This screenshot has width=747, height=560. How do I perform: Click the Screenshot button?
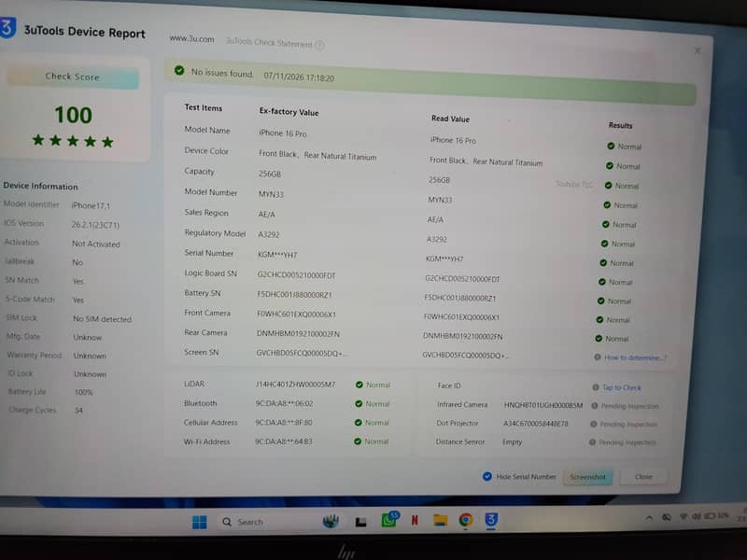coord(587,477)
